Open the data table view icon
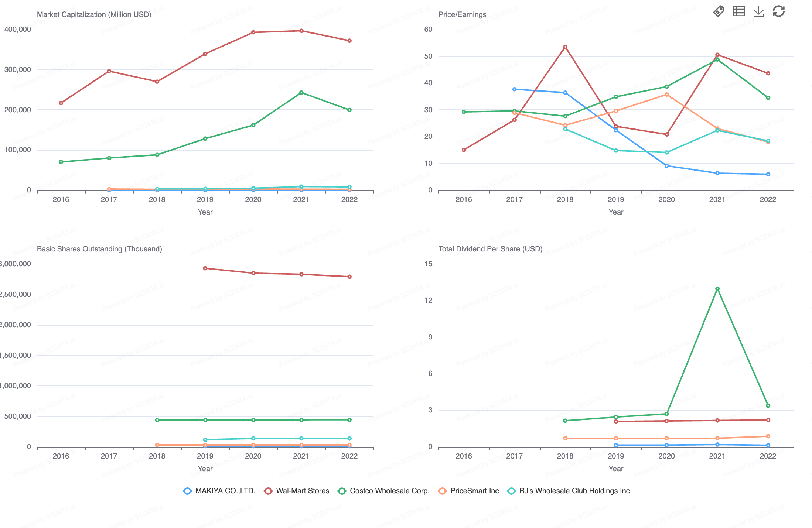Viewport: 812px width, 528px height. (x=738, y=11)
